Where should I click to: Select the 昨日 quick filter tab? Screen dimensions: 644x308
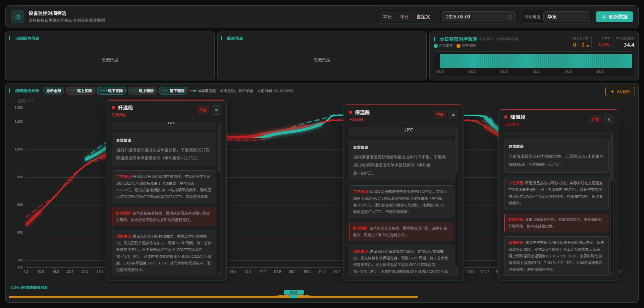pos(404,17)
